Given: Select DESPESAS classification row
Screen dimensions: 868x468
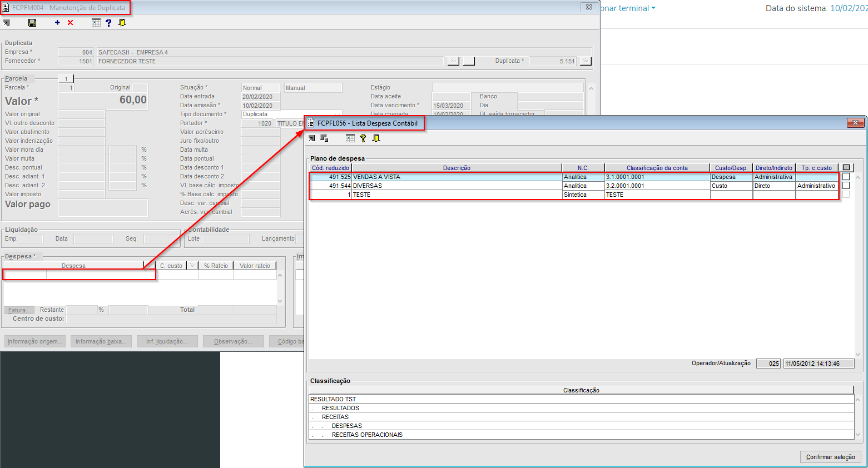Looking at the screenshot, I should pos(581,426).
